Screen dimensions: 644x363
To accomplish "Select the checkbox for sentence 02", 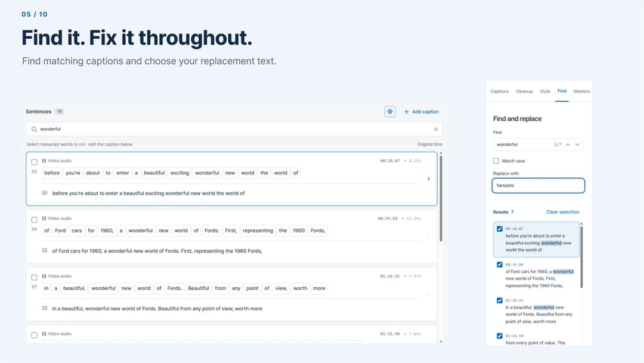I will [x=35, y=162].
